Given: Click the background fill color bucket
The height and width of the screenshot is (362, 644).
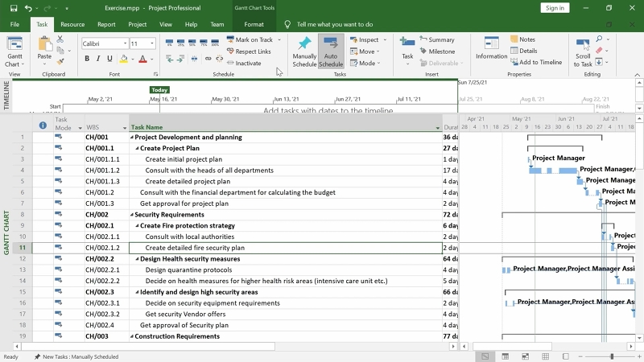Looking at the screenshot, I should click(124, 59).
